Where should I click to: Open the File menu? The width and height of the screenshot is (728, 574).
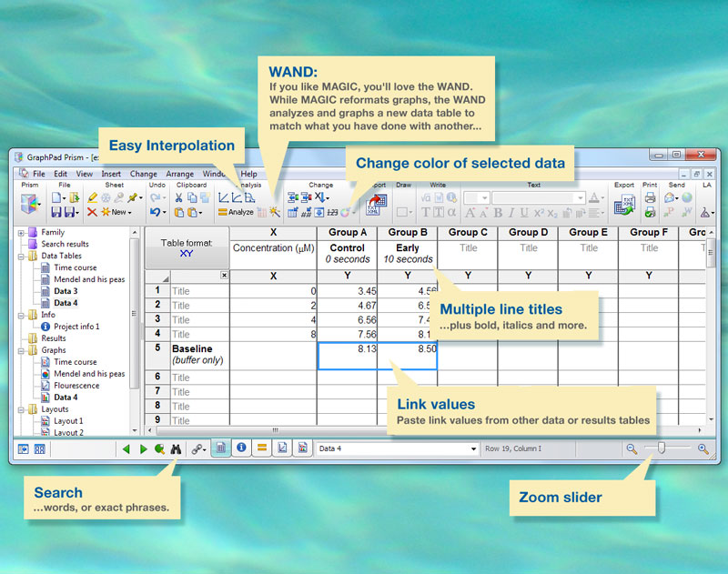[x=38, y=174]
